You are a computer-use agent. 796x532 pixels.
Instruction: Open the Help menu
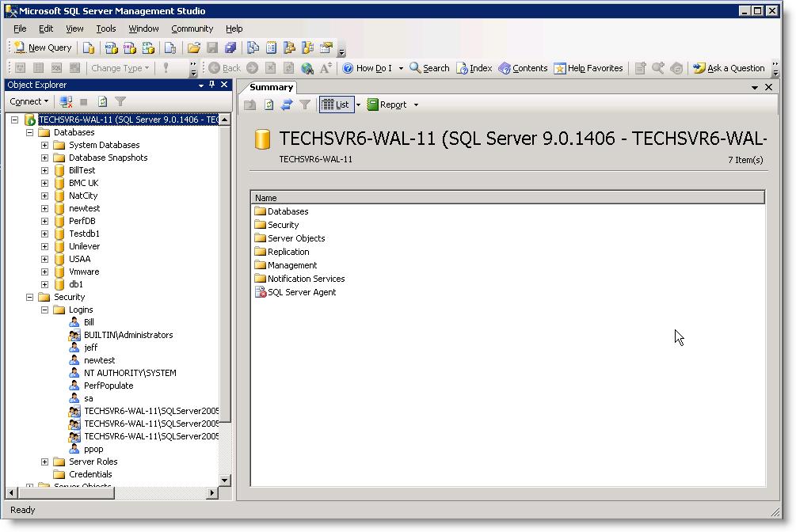234,29
